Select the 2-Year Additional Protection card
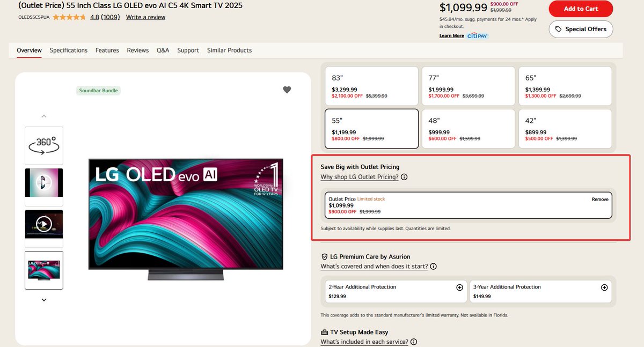The height and width of the screenshot is (347, 644). 396,291
